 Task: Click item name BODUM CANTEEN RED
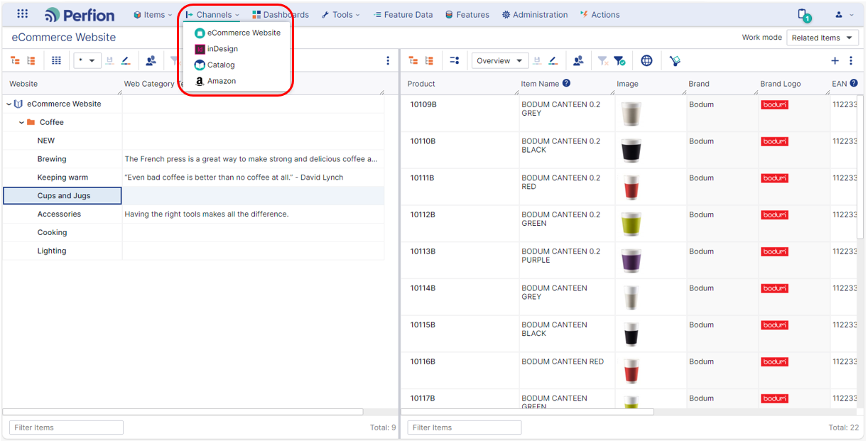pyautogui.click(x=563, y=361)
